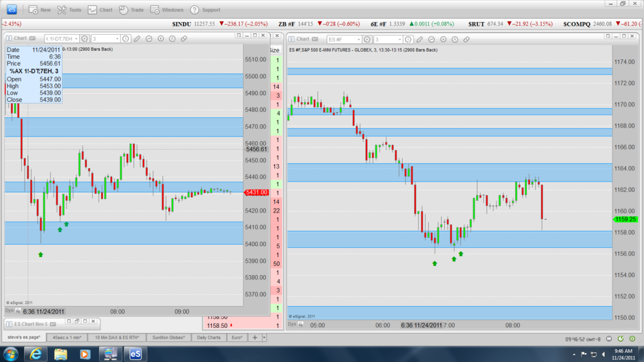Open the Windows menu
This screenshot has width=644, height=362.
tap(167, 10)
